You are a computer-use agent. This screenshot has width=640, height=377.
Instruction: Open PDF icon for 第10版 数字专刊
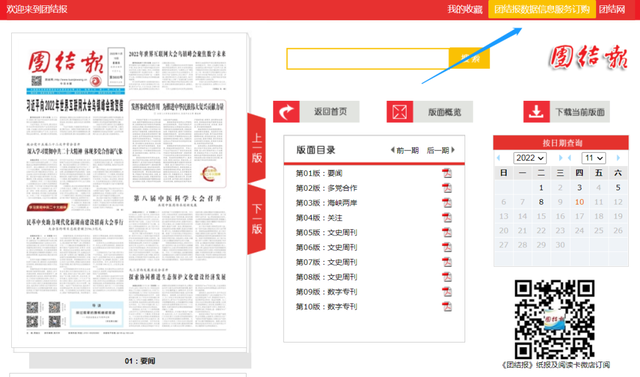(447, 306)
